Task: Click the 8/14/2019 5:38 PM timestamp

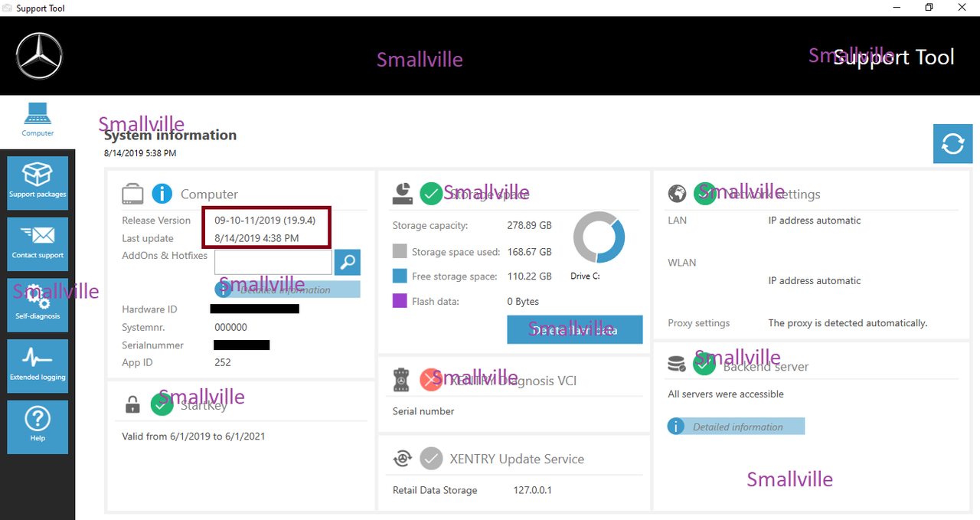Action: coord(140,153)
